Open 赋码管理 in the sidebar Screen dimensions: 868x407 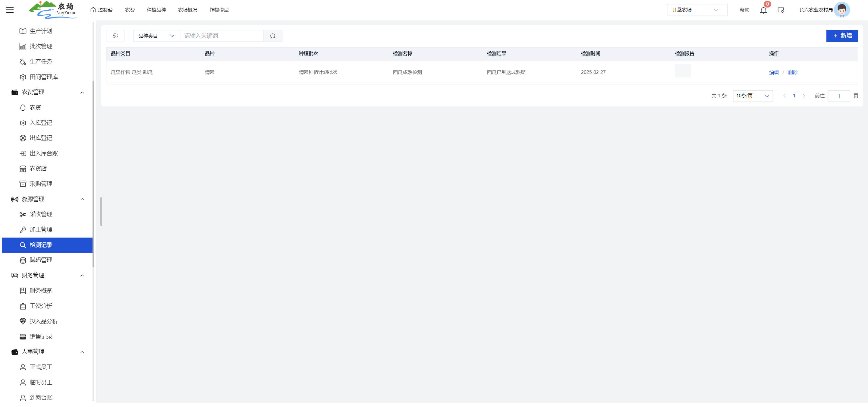pos(40,260)
